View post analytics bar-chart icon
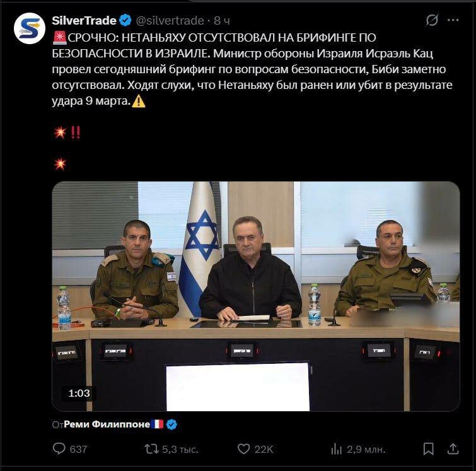Image resolution: width=476 pixels, height=471 pixels. click(x=337, y=449)
